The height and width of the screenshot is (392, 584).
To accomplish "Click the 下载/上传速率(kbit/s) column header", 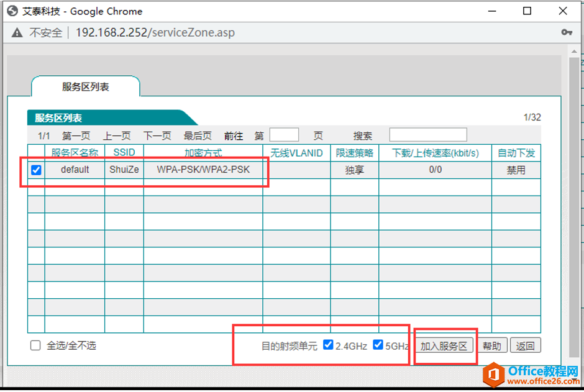I will (435, 153).
